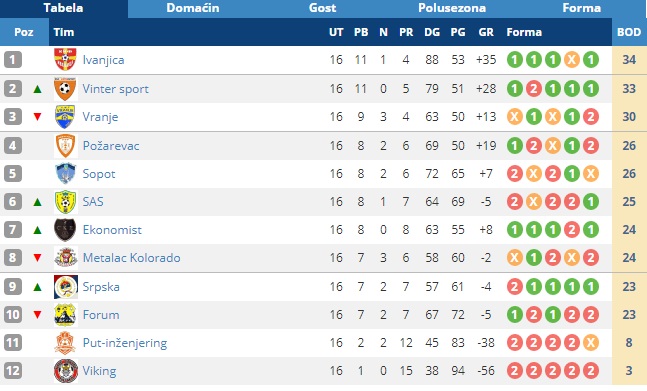The image size is (647, 391).
Task: Click the Metalac Kolorado team emblem
Action: (66, 258)
